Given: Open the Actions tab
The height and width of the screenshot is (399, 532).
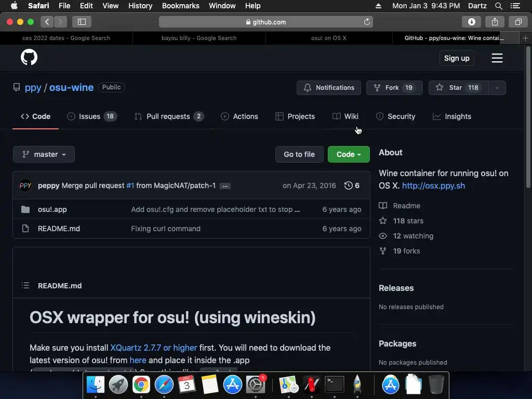Looking at the screenshot, I should (239, 116).
